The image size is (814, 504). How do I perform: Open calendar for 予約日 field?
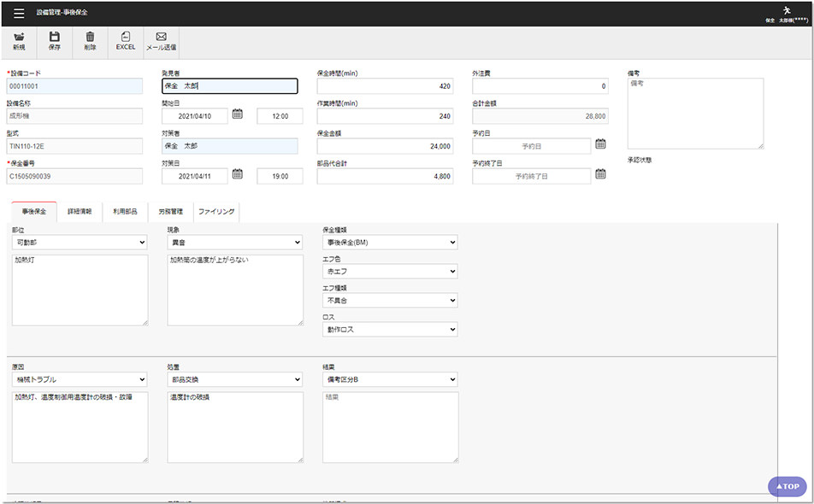[x=600, y=144]
